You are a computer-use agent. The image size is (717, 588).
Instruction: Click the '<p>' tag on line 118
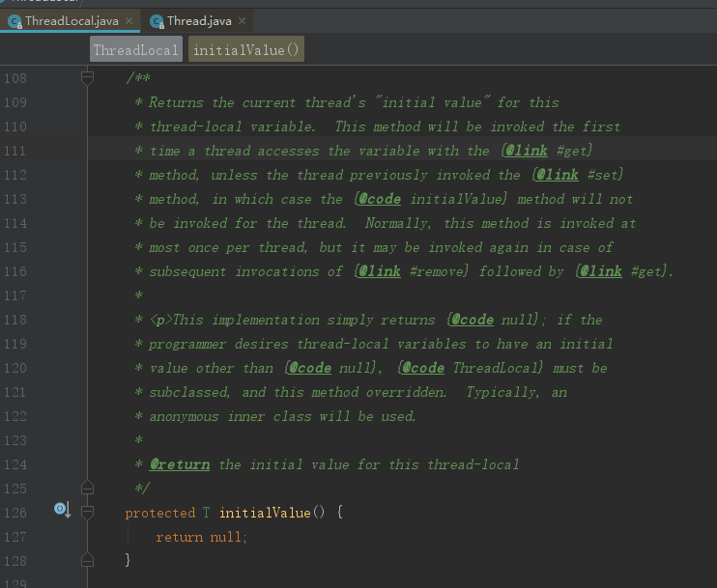[x=161, y=320]
